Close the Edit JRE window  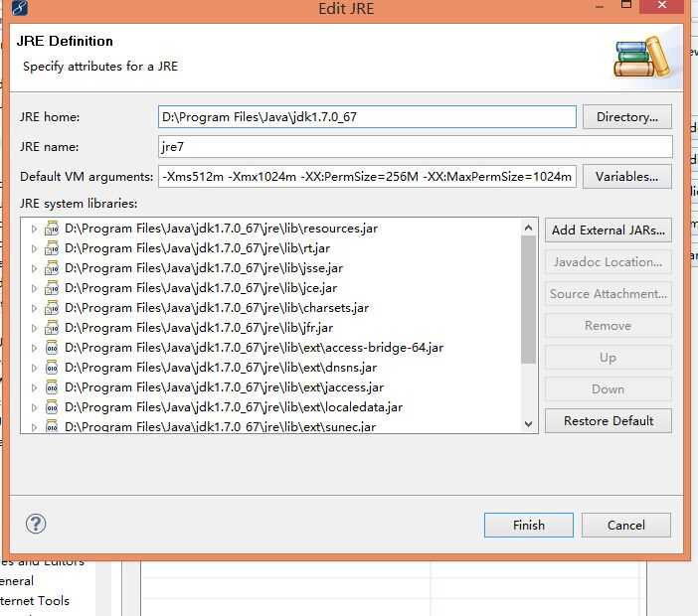click(662, 5)
